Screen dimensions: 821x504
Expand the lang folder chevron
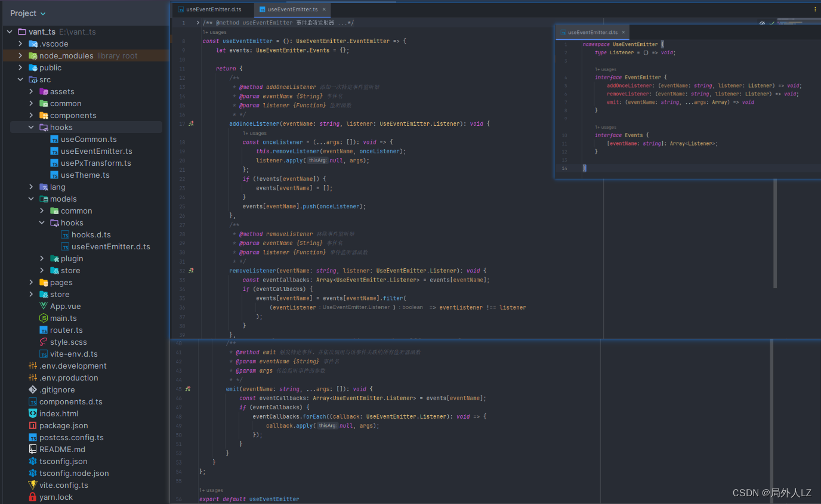pos(31,187)
